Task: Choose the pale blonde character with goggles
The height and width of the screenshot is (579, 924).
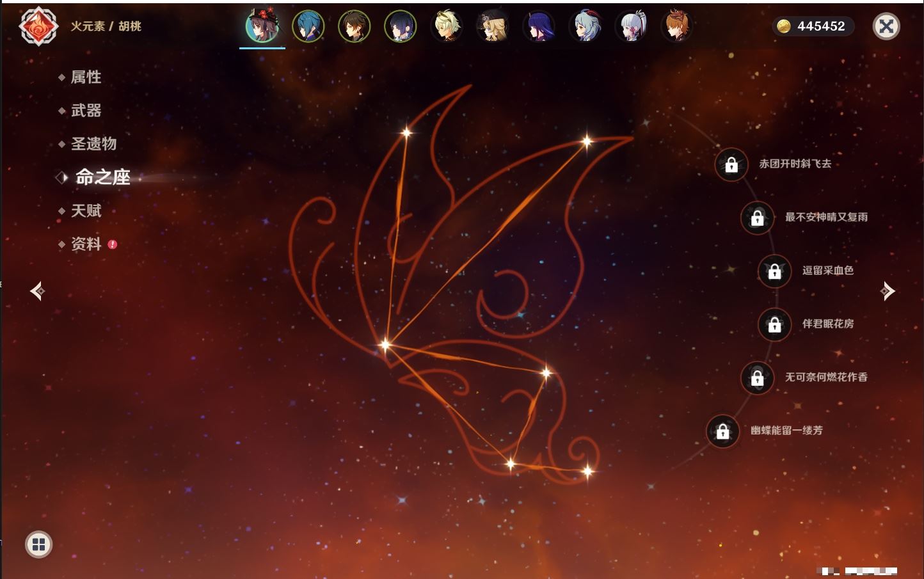Action: pyautogui.click(x=447, y=27)
